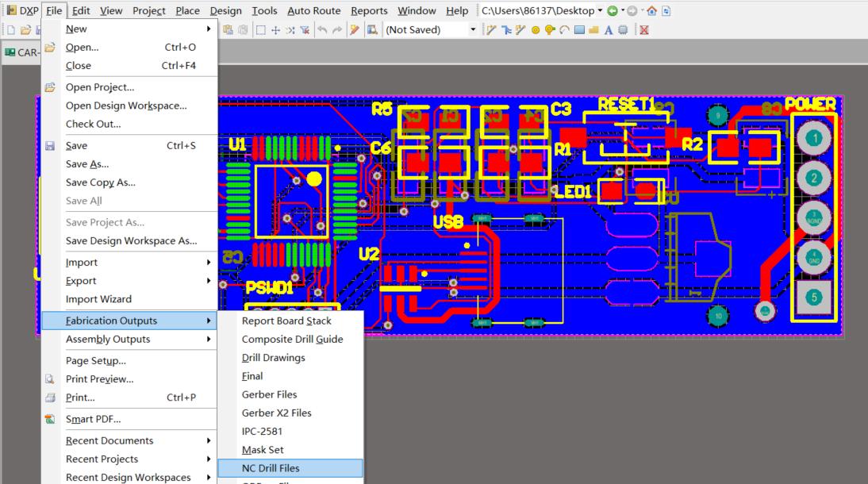This screenshot has width=868, height=484.
Task: Click the red X toolbar icon
Action: click(x=643, y=30)
